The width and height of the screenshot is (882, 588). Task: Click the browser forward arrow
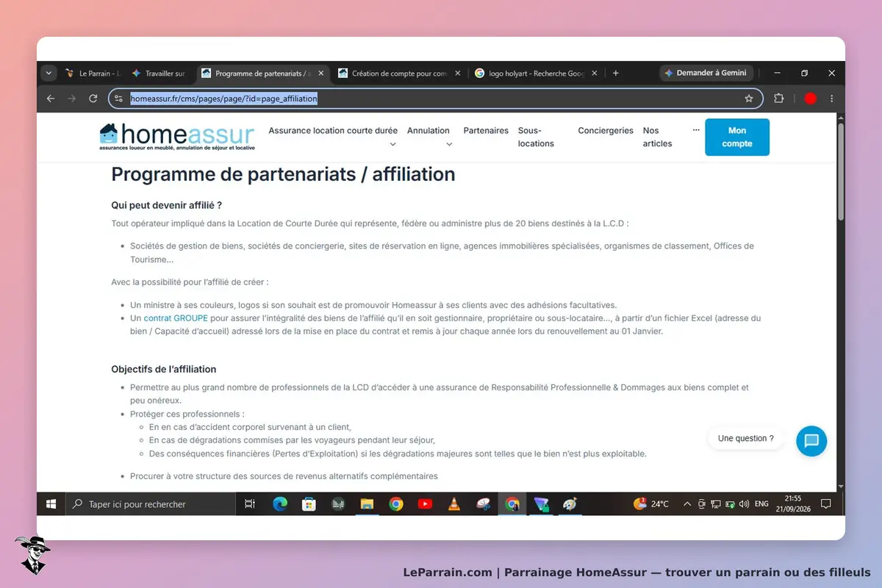click(72, 98)
